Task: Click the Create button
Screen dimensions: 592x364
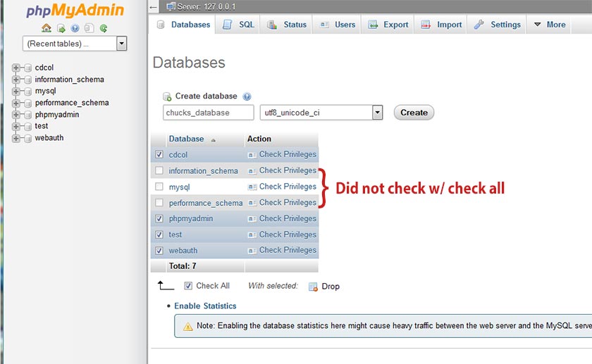Action: pos(414,113)
